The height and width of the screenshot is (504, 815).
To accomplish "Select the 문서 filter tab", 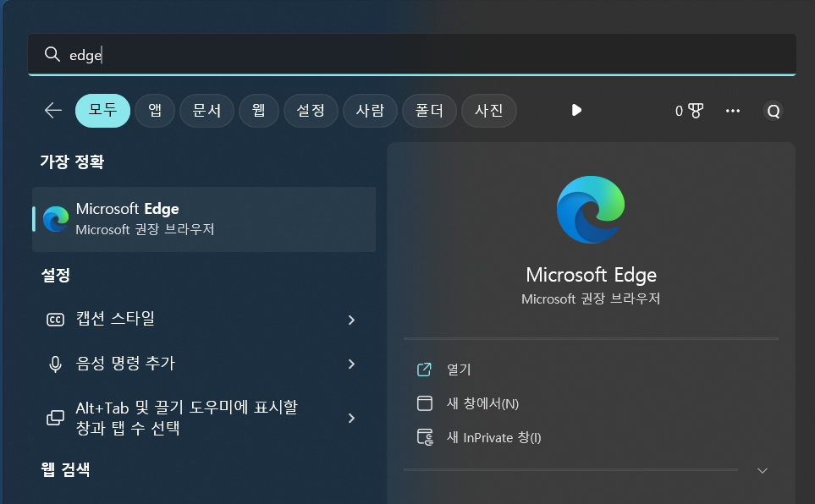I will (207, 110).
